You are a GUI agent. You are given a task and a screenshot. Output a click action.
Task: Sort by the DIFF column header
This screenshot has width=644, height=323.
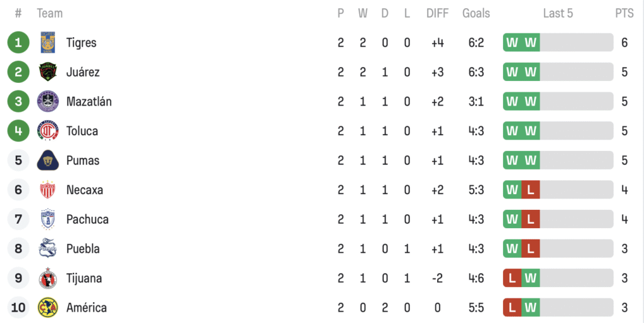[438, 13]
